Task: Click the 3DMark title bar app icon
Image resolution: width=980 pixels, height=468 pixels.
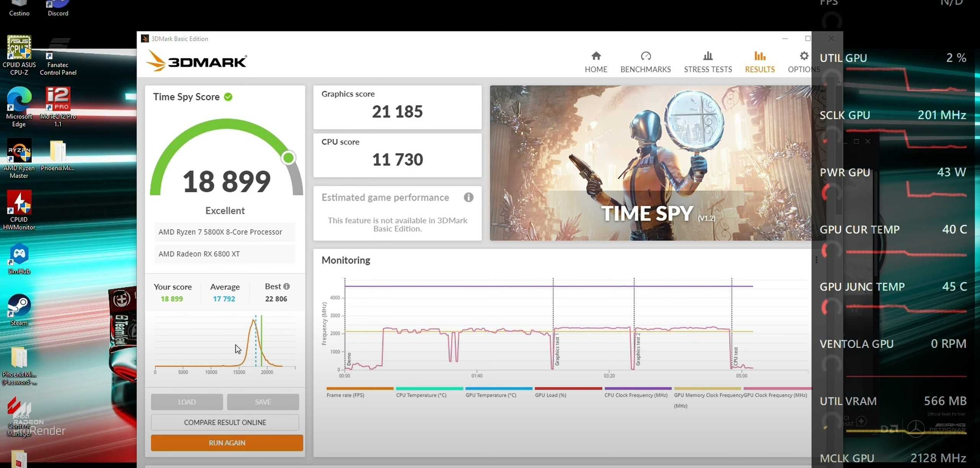Action: [145, 39]
